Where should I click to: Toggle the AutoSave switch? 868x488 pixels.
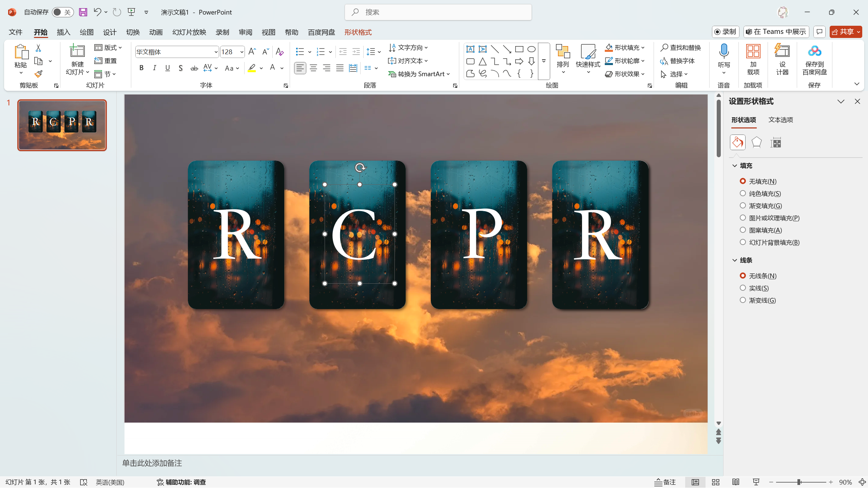[x=63, y=12]
